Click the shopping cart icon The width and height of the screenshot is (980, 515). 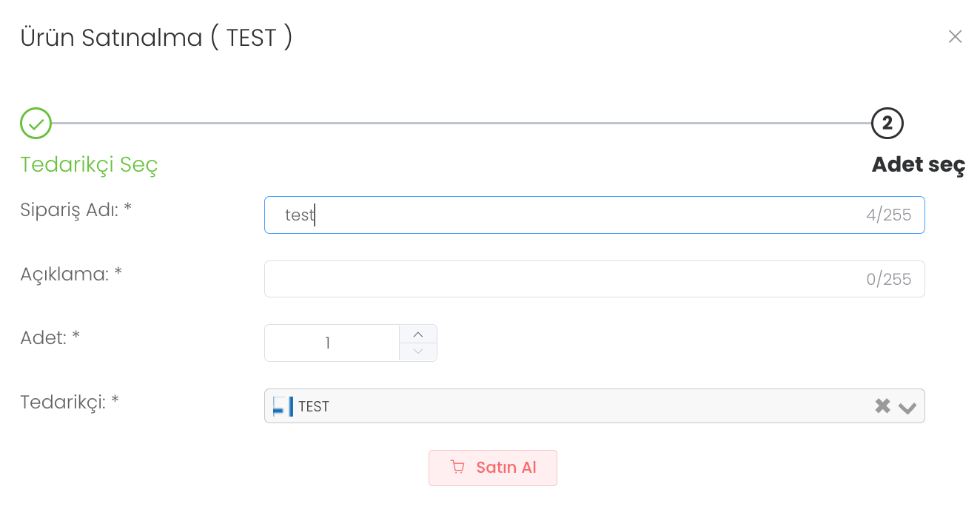pyautogui.click(x=457, y=468)
